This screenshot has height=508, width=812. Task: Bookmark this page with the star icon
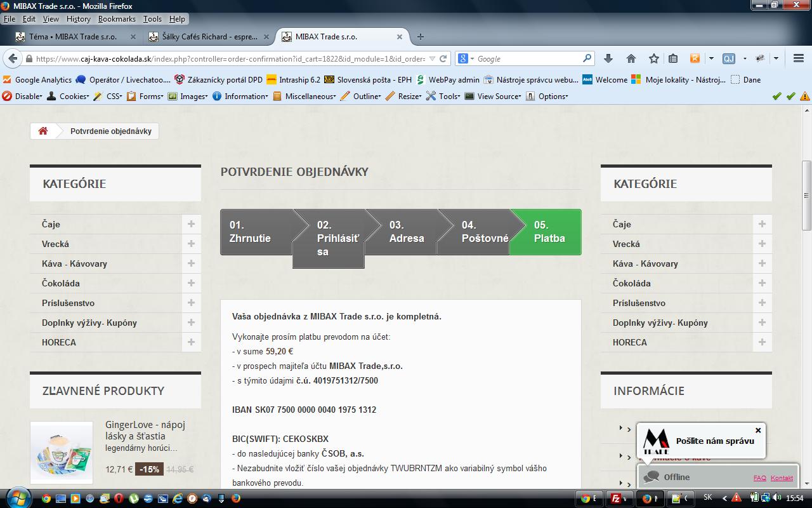653,58
